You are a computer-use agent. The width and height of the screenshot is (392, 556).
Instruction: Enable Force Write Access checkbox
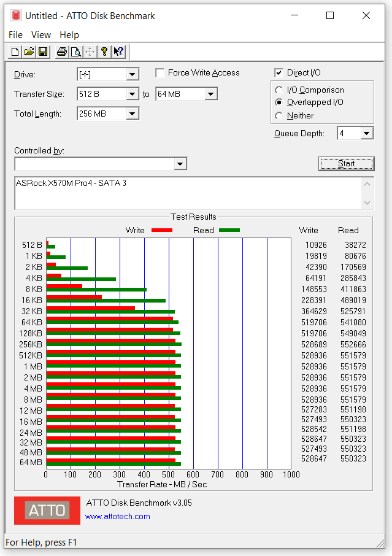click(160, 73)
